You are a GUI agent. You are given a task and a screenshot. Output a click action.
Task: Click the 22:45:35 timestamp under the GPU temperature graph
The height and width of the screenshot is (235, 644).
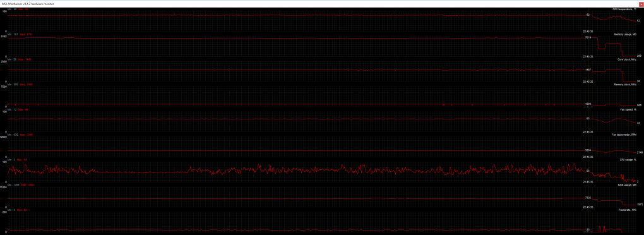pyautogui.click(x=588, y=31)
